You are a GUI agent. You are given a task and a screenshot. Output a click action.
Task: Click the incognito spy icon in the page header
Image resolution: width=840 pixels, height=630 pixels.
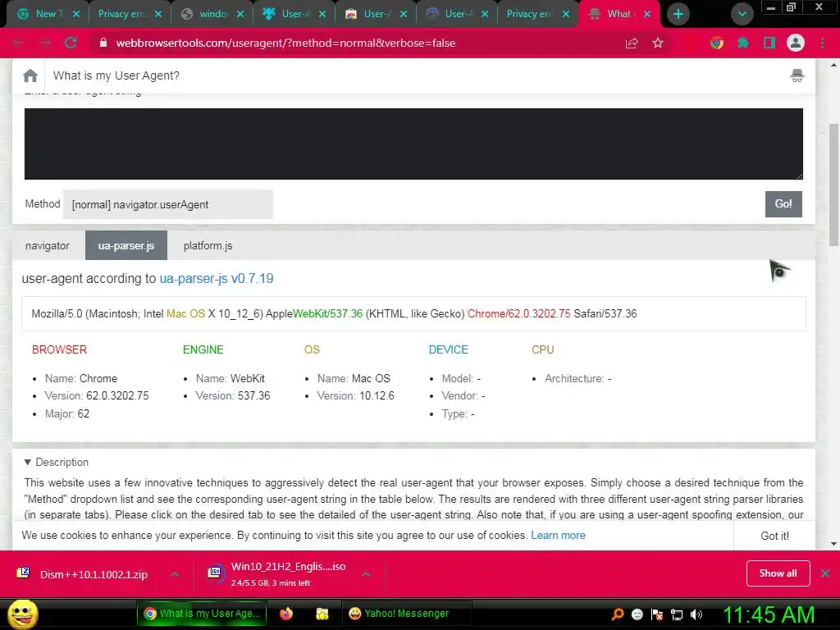tap(797, 75)
